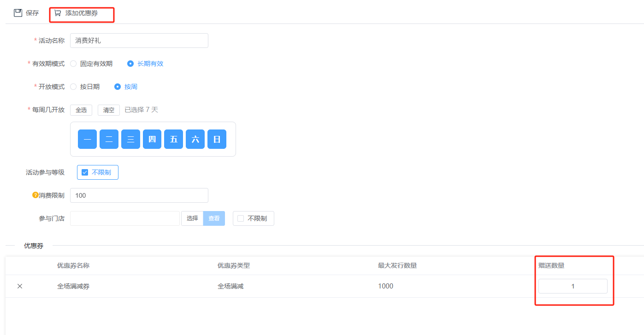644x335 pixels.
Task: Click the add coupon (添加优惠券) cart icon
Action: coord(58,13)
